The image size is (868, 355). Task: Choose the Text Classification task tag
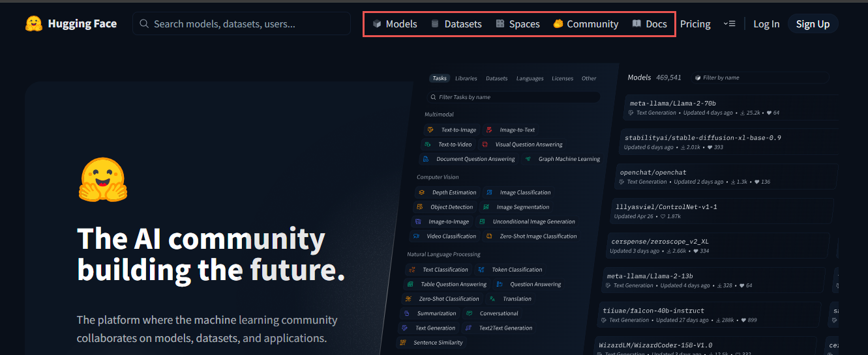(x=438, y=270)
